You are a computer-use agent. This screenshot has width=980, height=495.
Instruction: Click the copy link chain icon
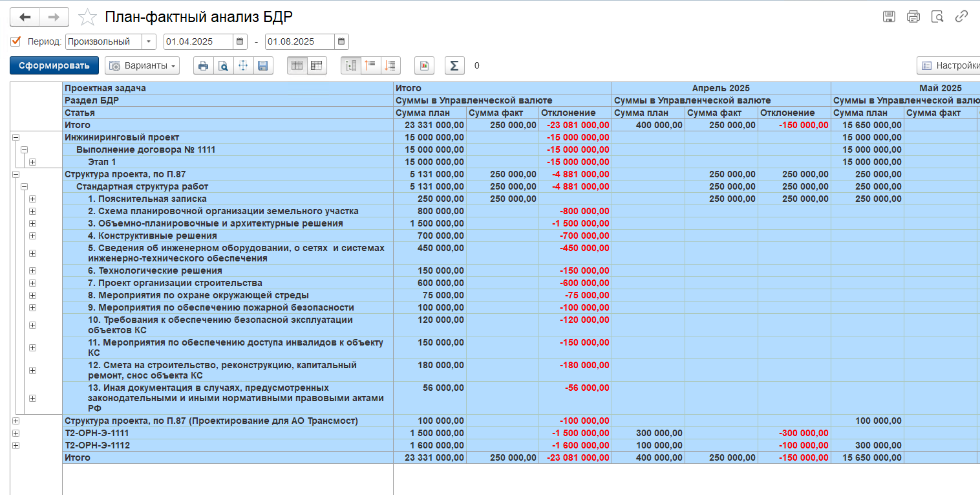point(962,17)
